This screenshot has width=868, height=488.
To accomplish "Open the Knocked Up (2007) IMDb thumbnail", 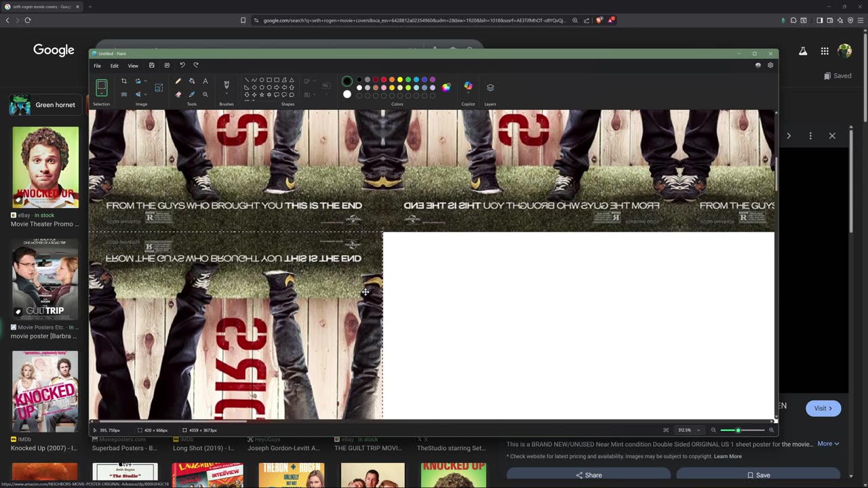I will (x=45, y=391).
